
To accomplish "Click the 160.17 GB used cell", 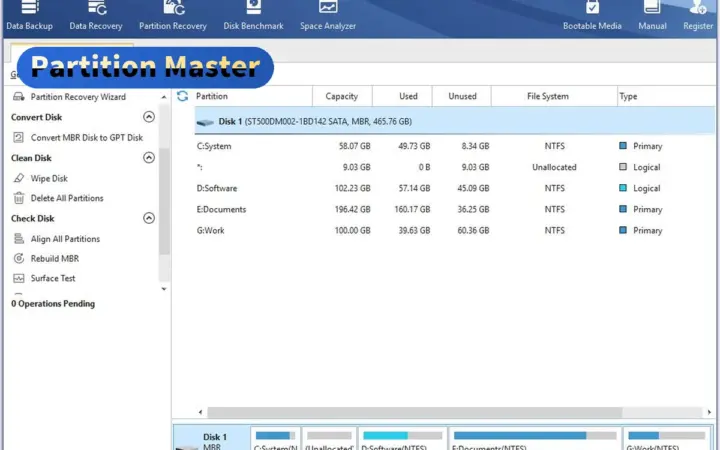I will pyautogui.click(x=412, y=209).
